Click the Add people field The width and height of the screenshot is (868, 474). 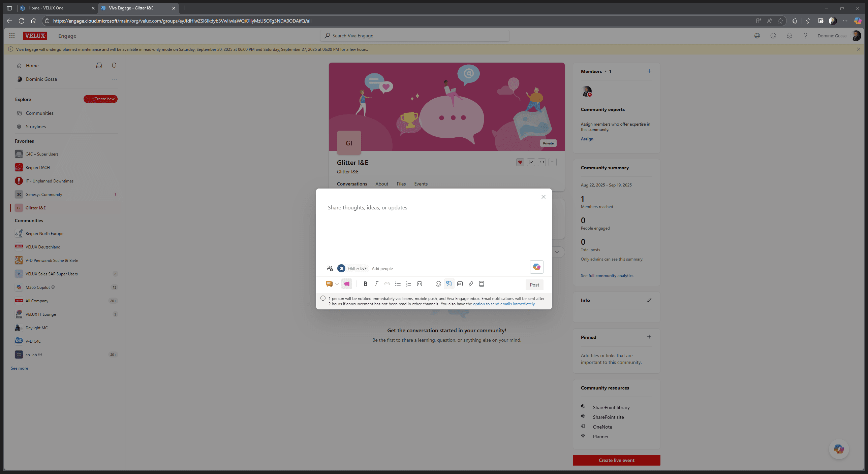[x=382, y=268]
